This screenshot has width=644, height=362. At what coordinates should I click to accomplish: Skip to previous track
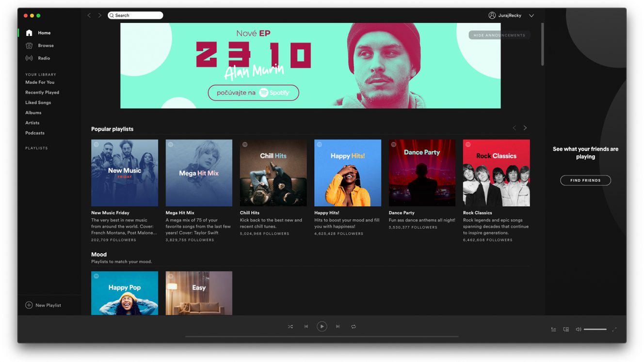pos(306,327)
